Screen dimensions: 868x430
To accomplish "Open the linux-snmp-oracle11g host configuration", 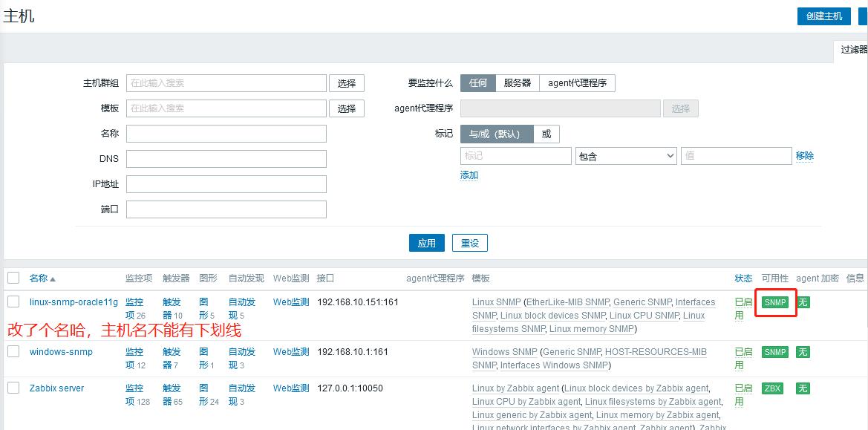I will coord(74,302).
